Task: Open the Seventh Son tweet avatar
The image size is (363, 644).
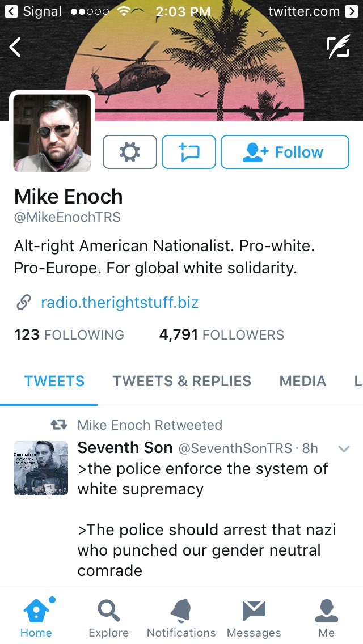Action: tap(41, 468)
